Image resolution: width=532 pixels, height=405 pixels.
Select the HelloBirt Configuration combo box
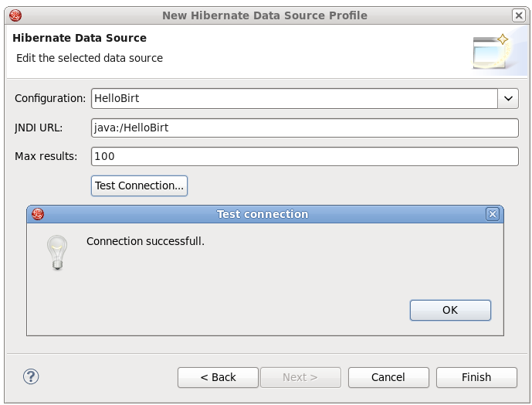click(294, 98)
